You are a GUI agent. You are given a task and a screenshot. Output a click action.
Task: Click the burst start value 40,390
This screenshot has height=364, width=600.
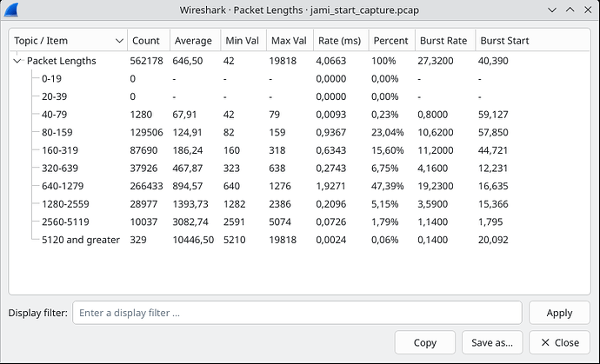pos(493,61)
